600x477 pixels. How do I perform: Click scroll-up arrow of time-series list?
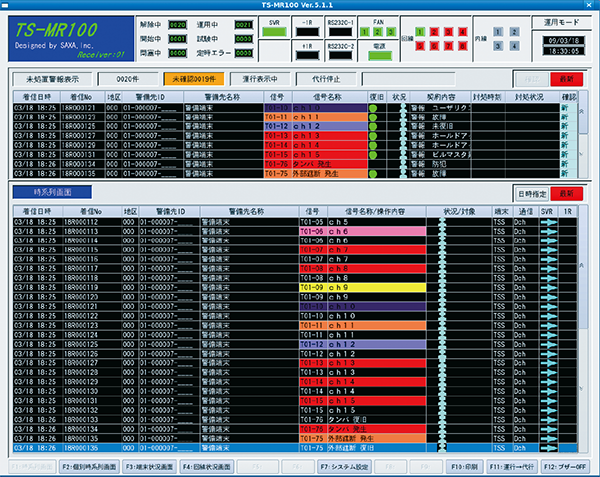tap(582, 265)
